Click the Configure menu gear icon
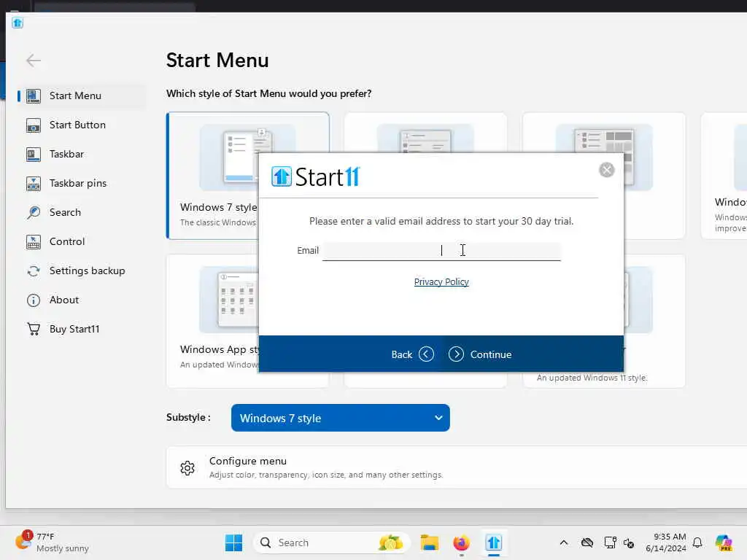Screen dimensions: 747x560 [x=187, y=468]
